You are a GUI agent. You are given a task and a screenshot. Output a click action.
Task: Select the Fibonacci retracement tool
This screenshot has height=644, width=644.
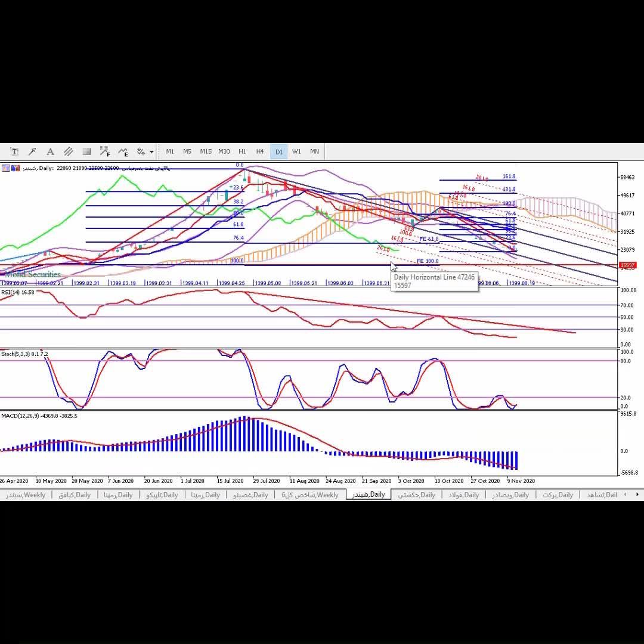[105, 151]
